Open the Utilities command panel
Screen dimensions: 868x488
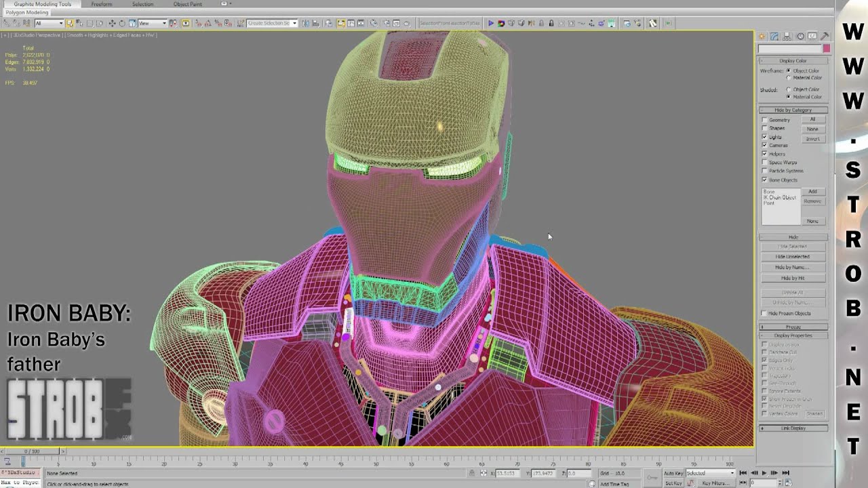(x=825, y=37)
